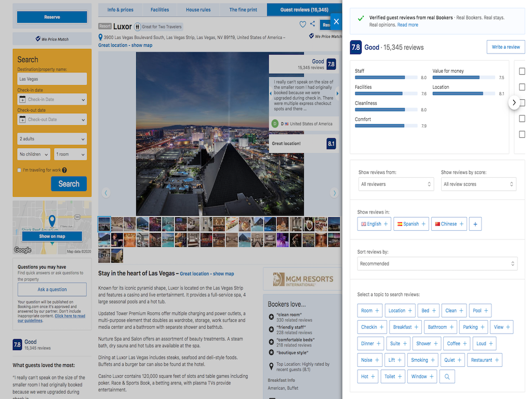Open guidelines link under Ask a question
Viewport: 532px width, 399px height.
(51, 318)
